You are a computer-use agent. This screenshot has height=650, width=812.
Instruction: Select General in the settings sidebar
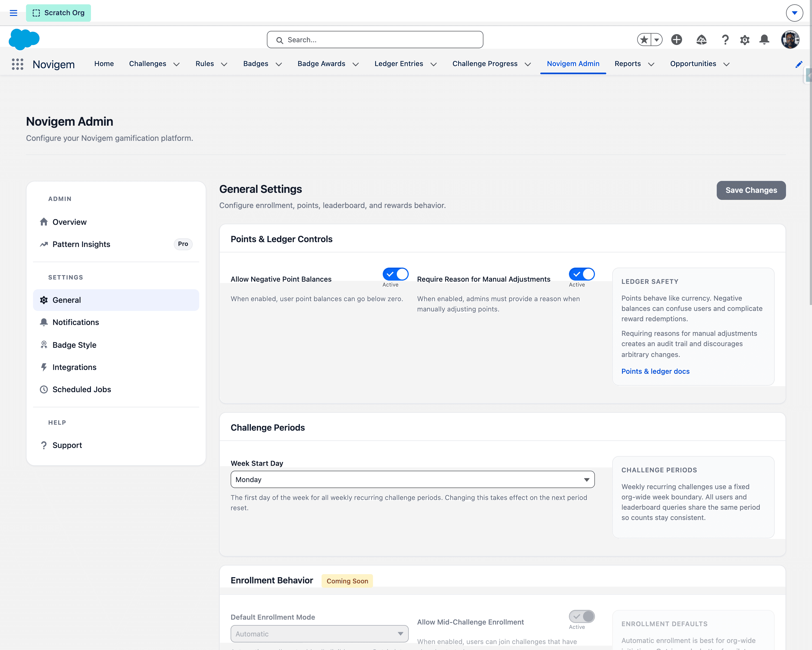click(116, 300)
